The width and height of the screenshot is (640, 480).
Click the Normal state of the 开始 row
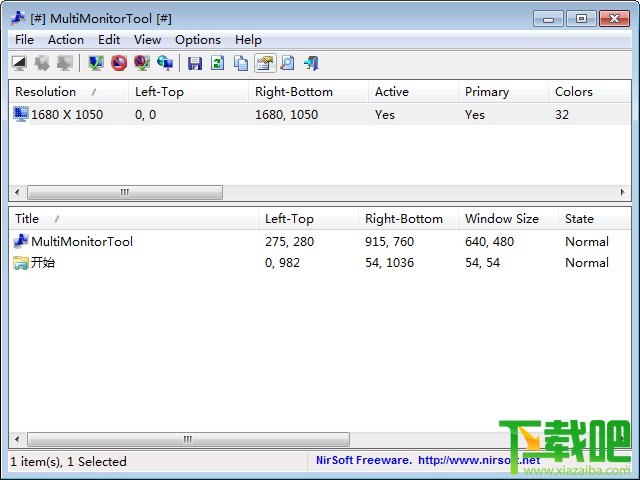point(587,262)
